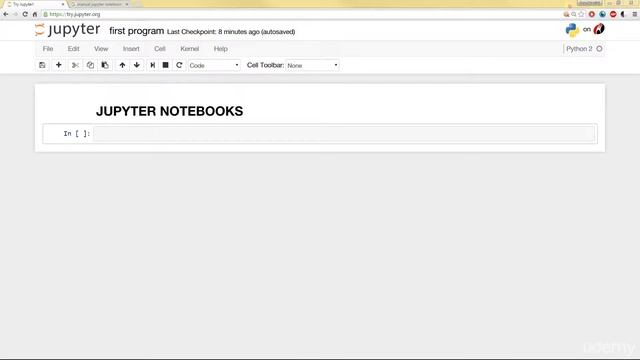Rename notebook via 'first program' title
The width and height of the screenshot is (640, 360).
(137, 31)
